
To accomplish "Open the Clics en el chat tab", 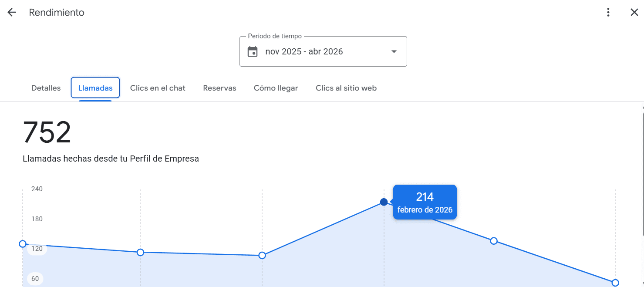I will click(158, 88).
